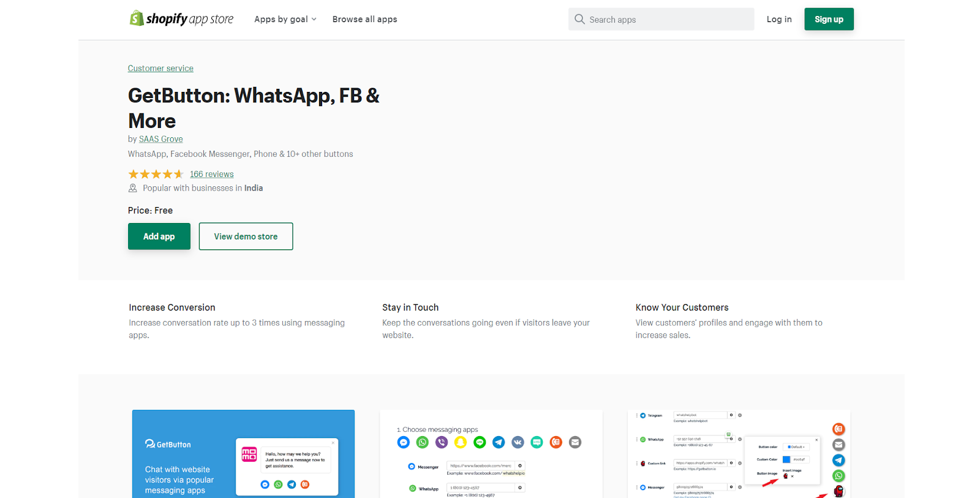Screen dimensions: 980x498
Task: Click red Among Us floating button in third screenshot
Action: click(839, 491)
